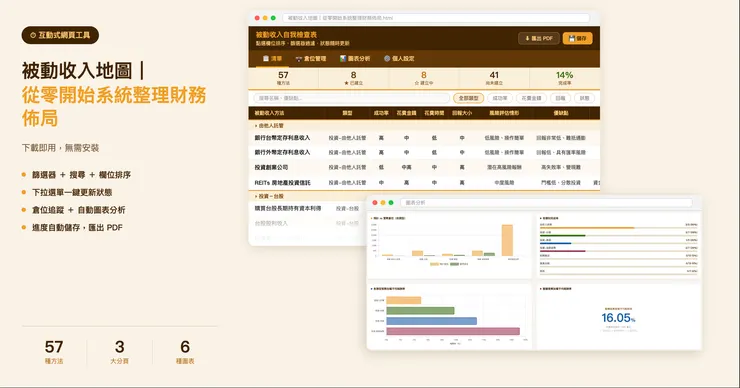The width and height of the screenshot is (740, 388).
Task: Select the 銀行台幣定存利息收入 row
Action: pyautogui.click(x=424, y=138)
